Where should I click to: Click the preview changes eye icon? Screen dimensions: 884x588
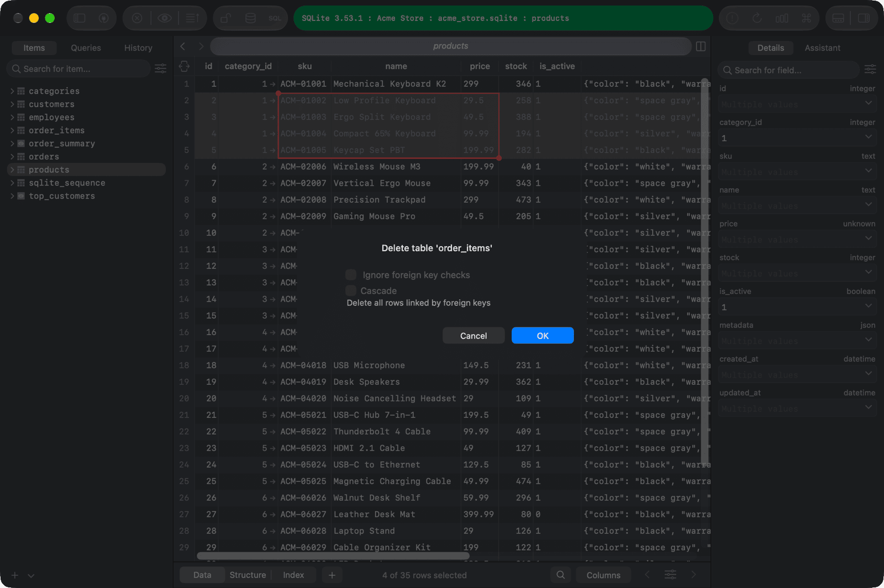[x=165, y=18]
